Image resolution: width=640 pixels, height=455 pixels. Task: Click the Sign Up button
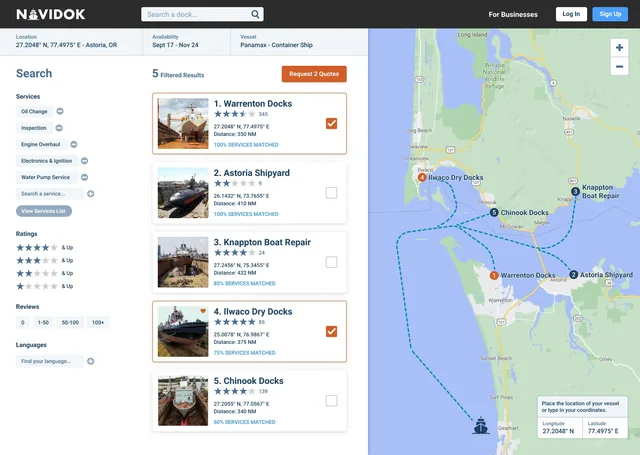[x=610, y=14]
